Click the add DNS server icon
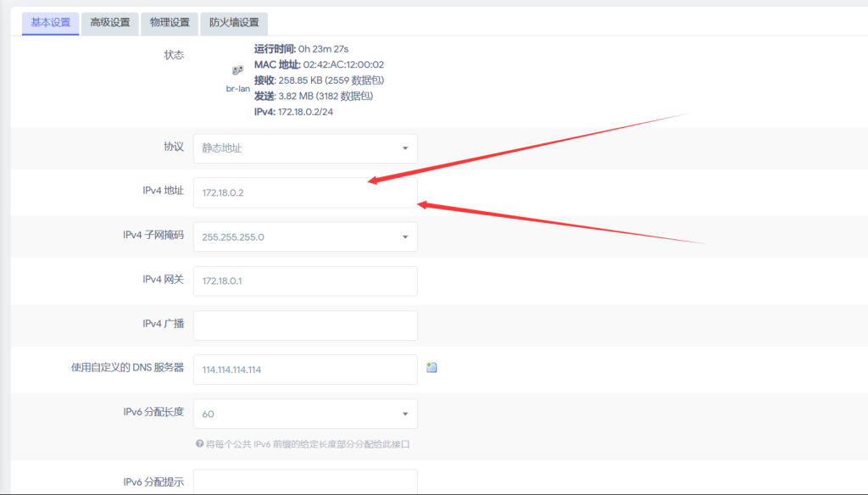 pos(431,368)
